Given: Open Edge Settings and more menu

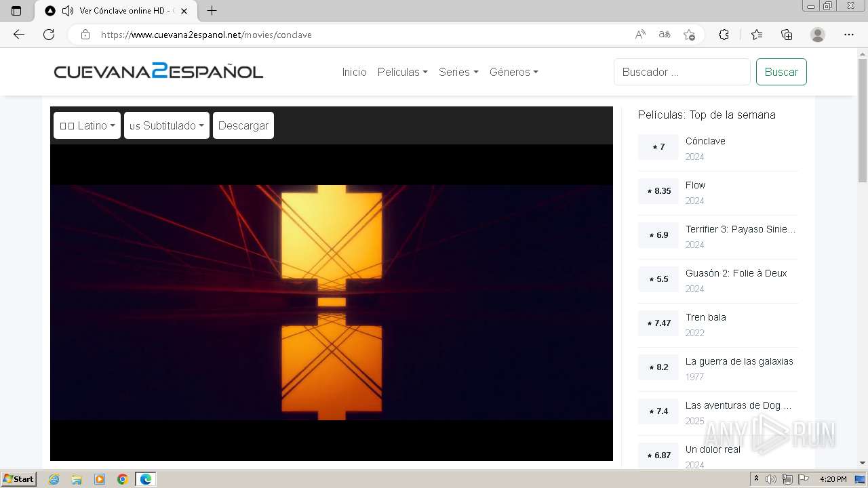Looking at the screenshot, I should point(849,35).
